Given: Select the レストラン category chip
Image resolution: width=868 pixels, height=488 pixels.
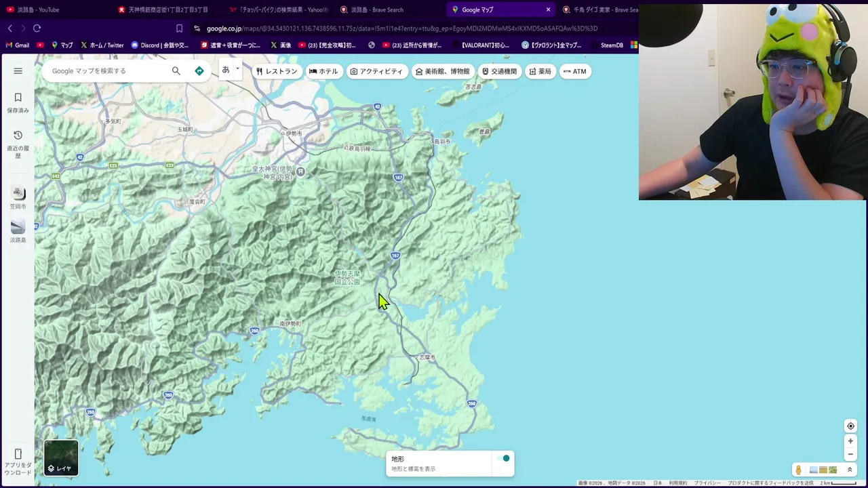Looking at the screenshot, I should [x=277, y=71].
